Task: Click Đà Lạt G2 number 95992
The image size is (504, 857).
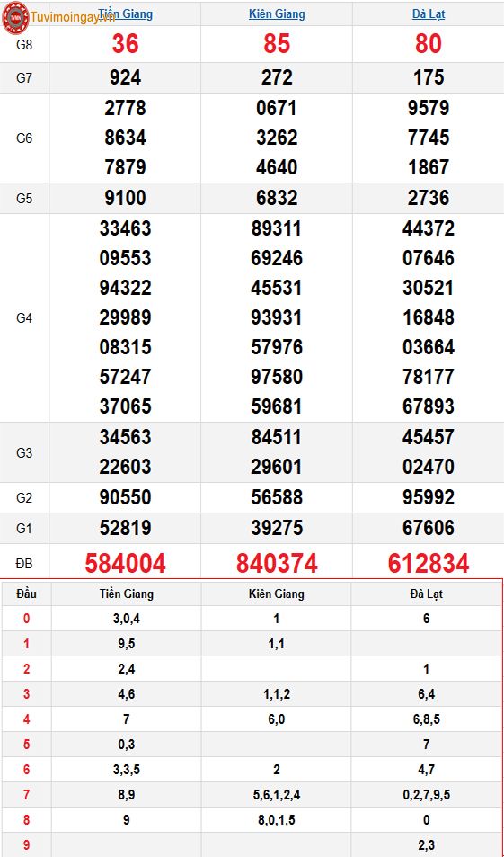Action: tap(429, 497)
